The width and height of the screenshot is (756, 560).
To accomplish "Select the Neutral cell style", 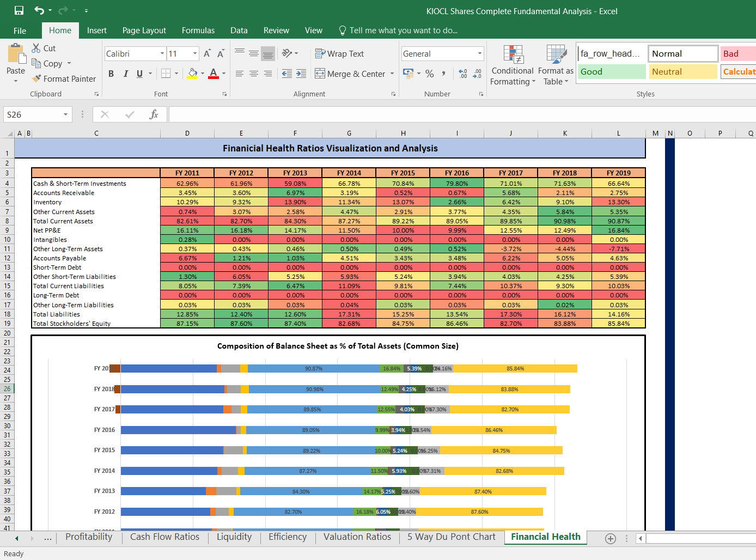I will 683,71.
